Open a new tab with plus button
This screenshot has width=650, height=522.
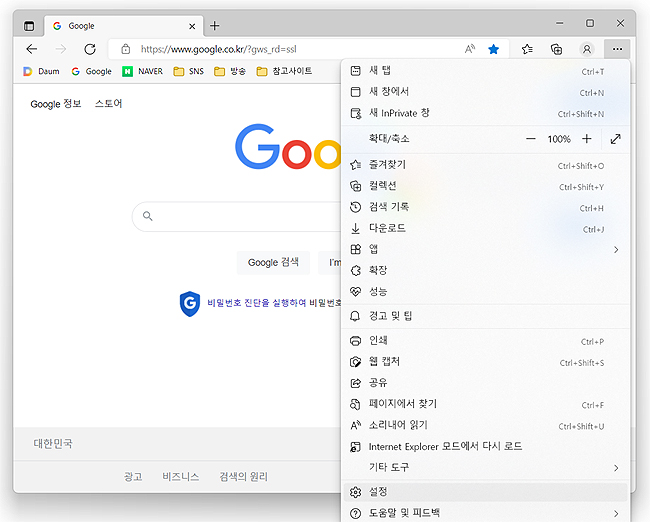(214, 26)
